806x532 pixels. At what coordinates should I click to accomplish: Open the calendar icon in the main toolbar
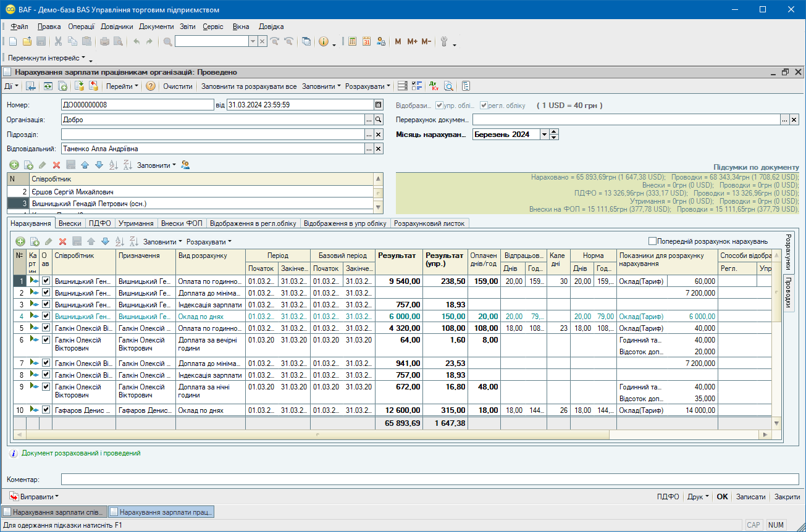coord(366,41)
